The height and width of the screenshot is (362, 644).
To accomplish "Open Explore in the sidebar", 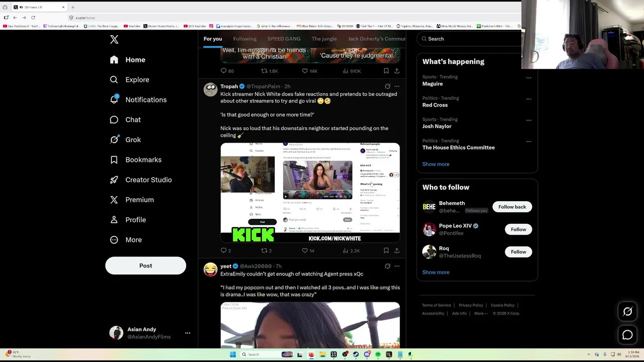I will point(130,79).
